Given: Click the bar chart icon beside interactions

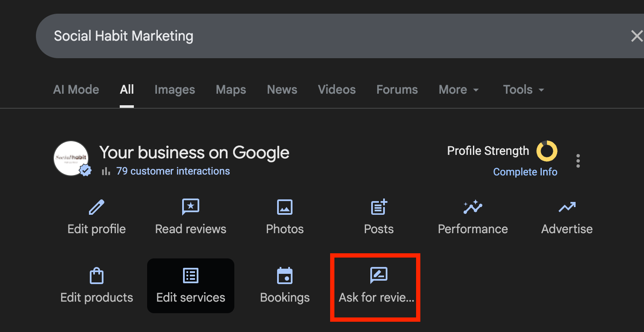Looking at the screenshot, I should [x=106, y=172].
